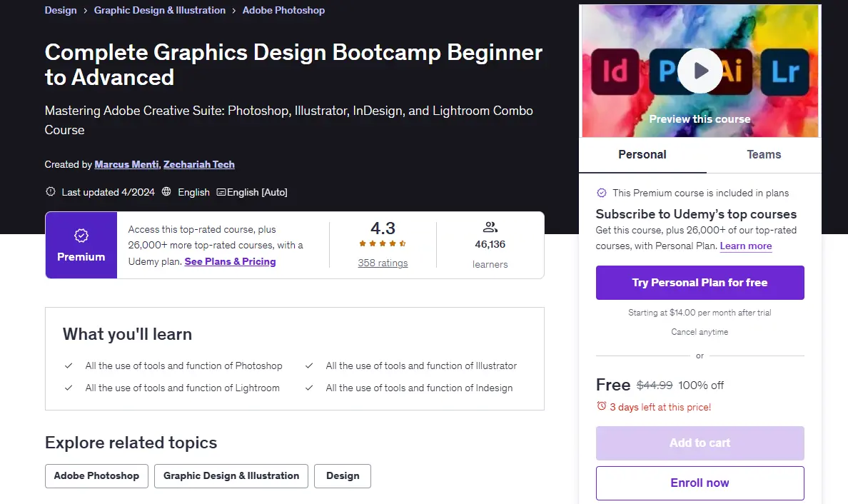The width and height of the screenshot is (848, 504).
Task: Click Starting at $14.00 per month text
Action: [700, 313]
